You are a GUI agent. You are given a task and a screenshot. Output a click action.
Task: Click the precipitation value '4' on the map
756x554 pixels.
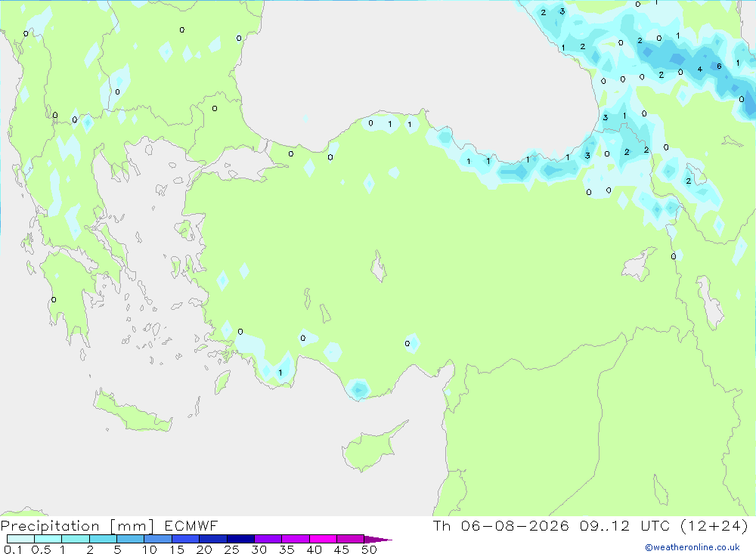pyautogui.click(x=699, y=70)
